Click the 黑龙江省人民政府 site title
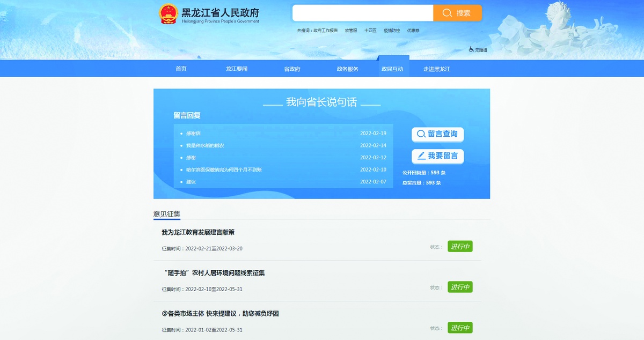 pos(221,12)
